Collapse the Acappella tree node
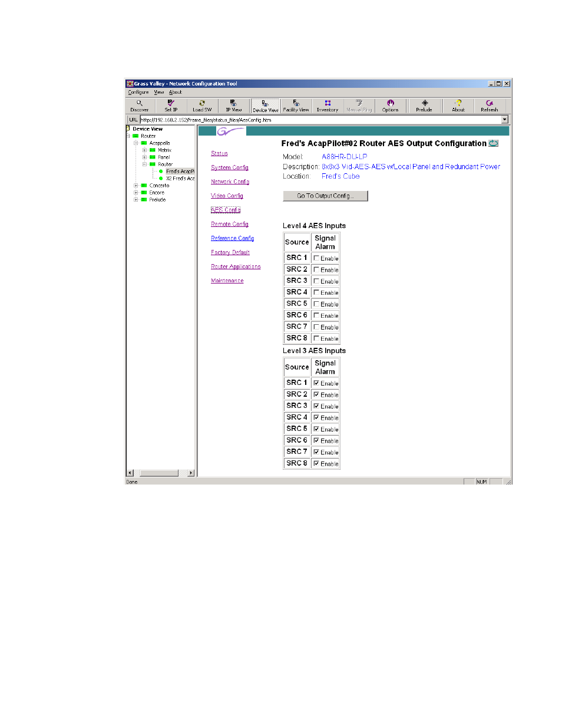The height and width of the screenshot is (728, 562). 135,143
